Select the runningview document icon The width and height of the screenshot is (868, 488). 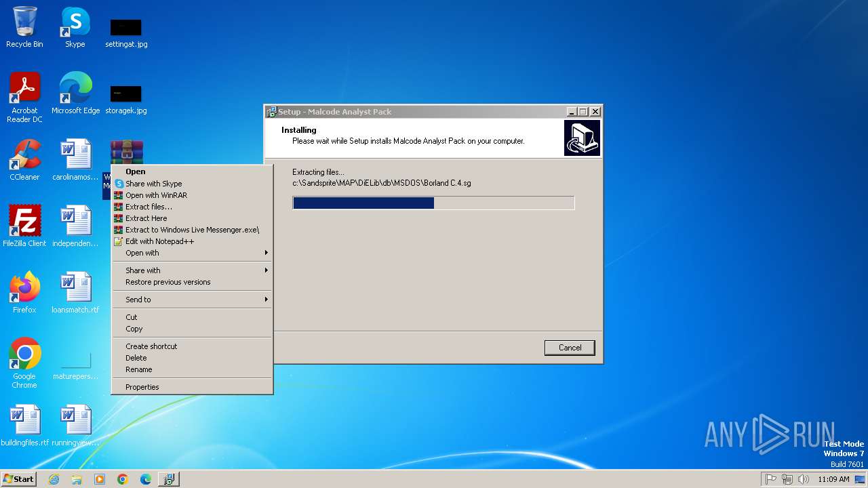75,426
